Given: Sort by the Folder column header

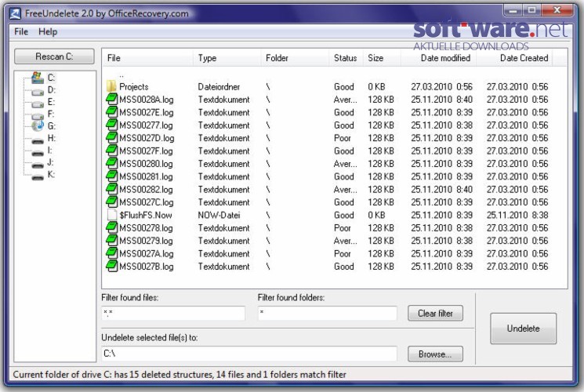Looking at the screenshot, I should 295,58.
